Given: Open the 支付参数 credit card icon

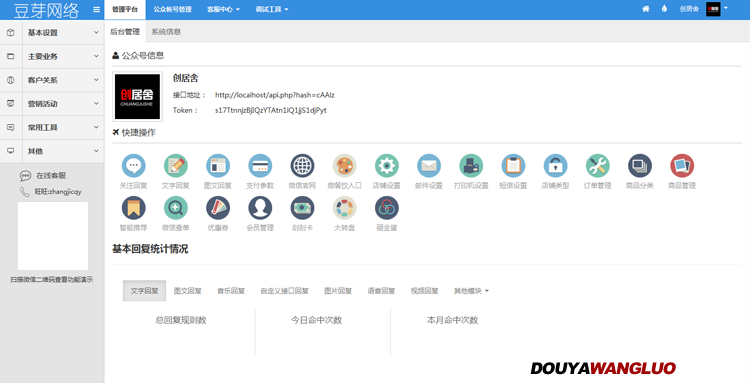Looking at the screenshot, I should (260, 166).
